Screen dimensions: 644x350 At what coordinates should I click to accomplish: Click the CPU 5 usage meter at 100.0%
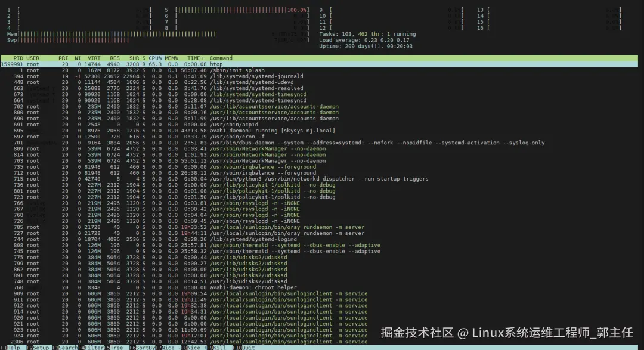(x=237, y=10)
